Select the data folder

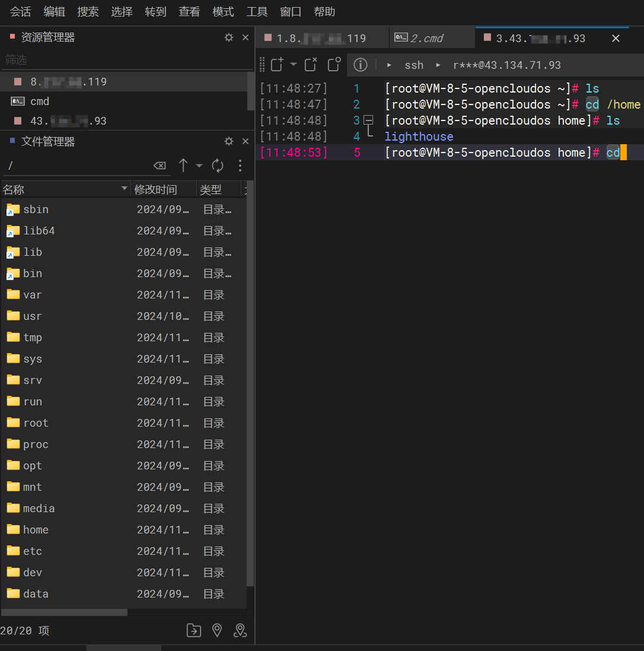[x=124, y=593]
